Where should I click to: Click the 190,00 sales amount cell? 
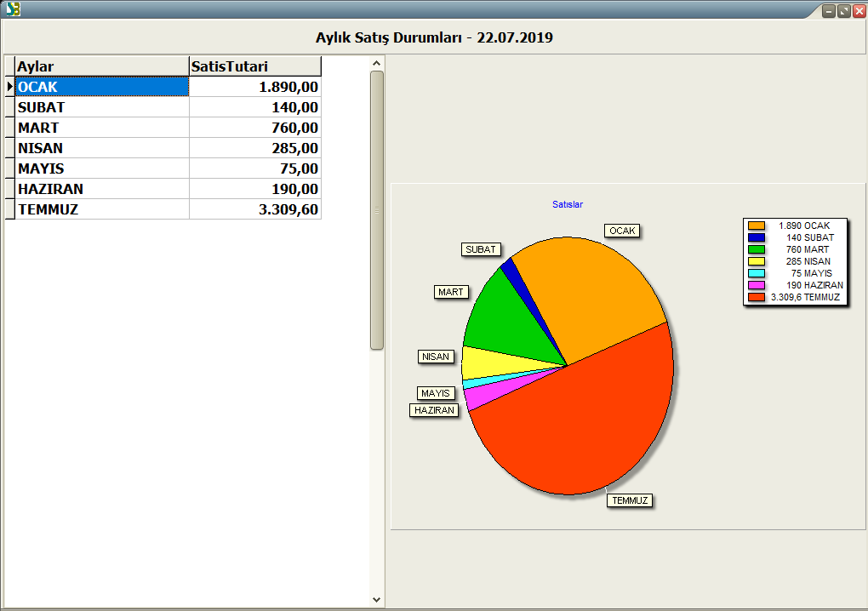(255, 189)
